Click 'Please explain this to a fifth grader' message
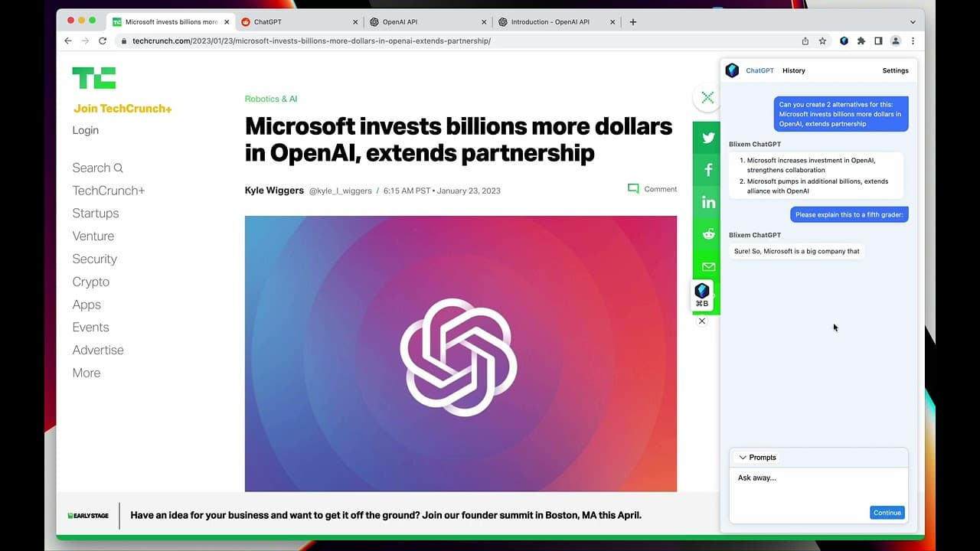The image size is (980, 551). (850, 214)
